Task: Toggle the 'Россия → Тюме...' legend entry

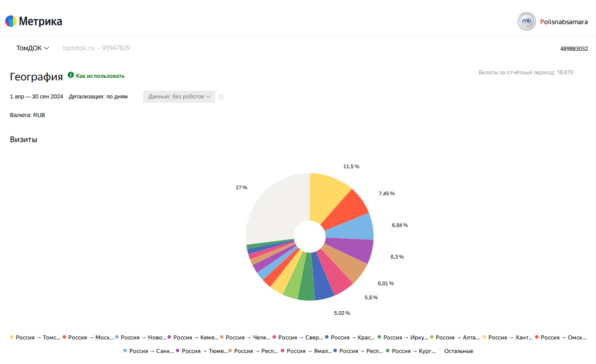Action: click(x=201, y=351)
